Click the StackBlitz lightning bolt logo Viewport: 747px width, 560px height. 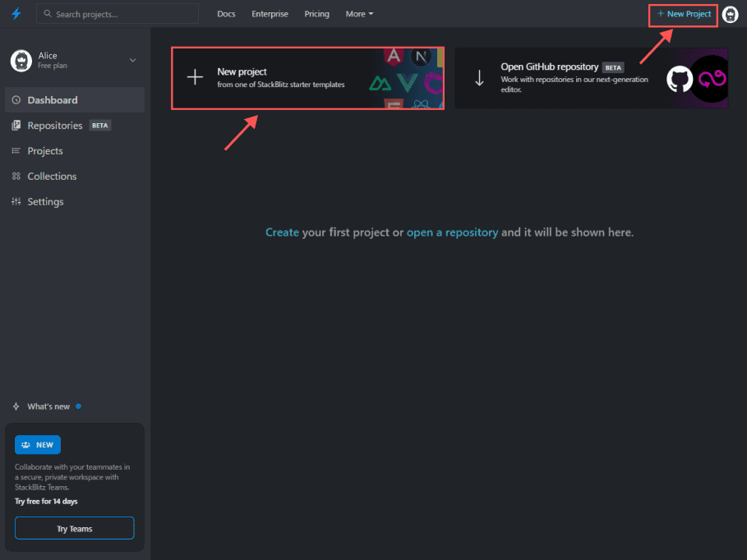(x=16, y=13)
